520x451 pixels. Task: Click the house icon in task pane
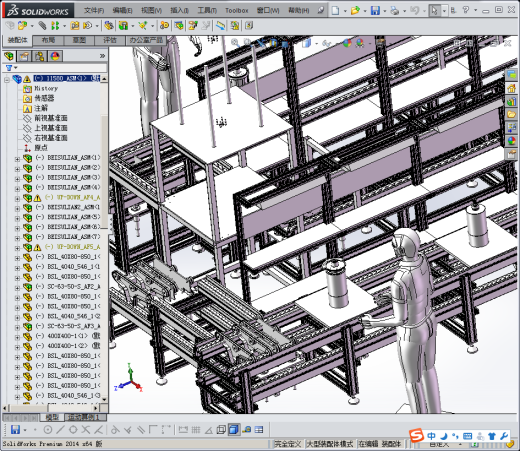pos(512,88)
